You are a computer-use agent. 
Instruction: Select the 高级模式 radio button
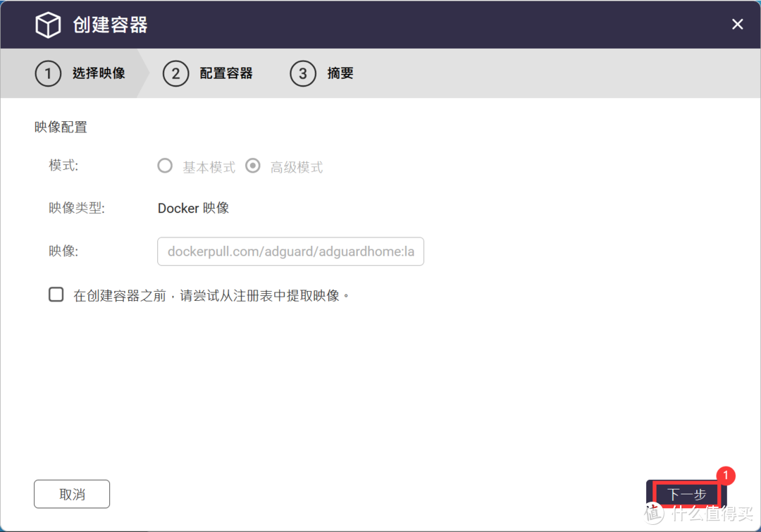[252, 166]
